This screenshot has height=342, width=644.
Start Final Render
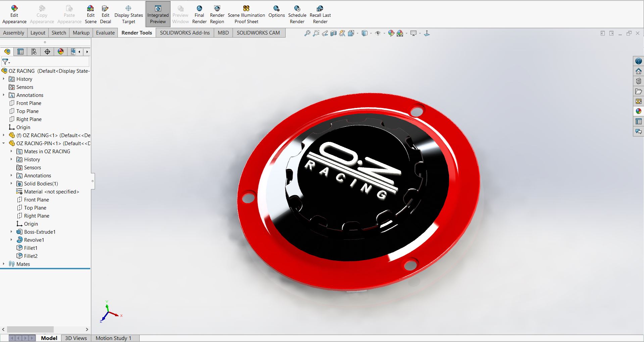[x=199, y=14]
